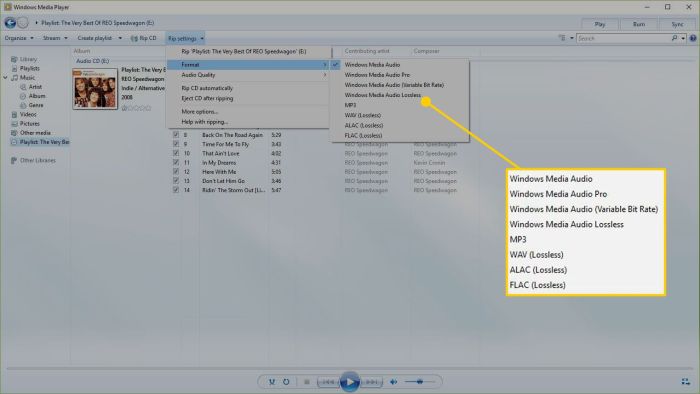Click the Rip CD disc icon
The height and width of the screenshot is (394, 700).
(x=134, y=38)
